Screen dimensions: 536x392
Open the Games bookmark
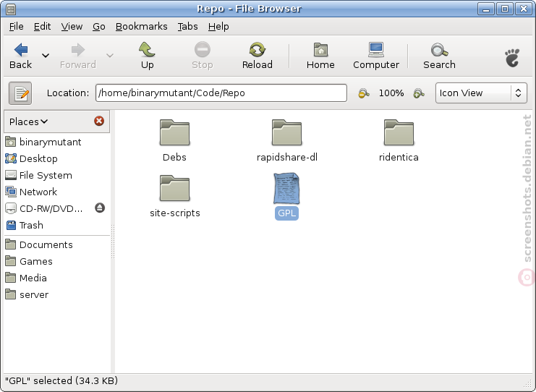[x=56, y=261]
